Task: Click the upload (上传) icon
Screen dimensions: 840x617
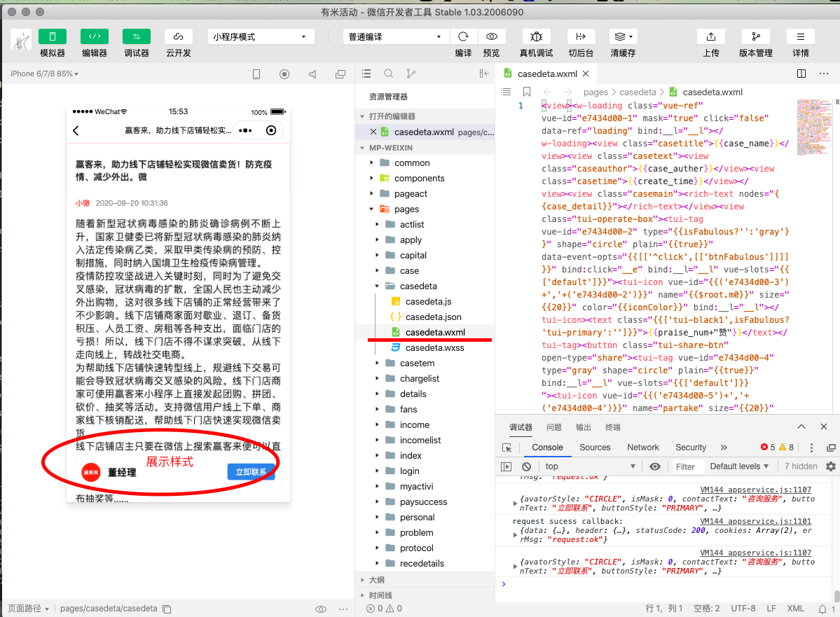Action: [711, 36]
